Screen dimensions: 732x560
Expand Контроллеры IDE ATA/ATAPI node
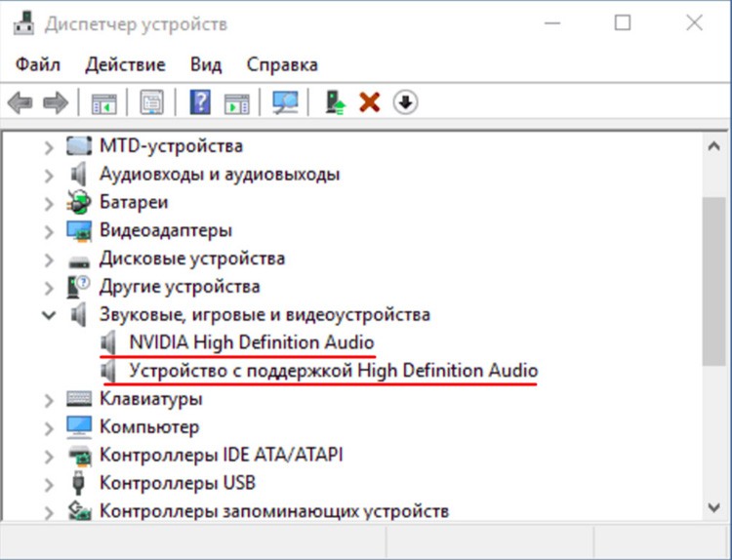click(x=49, y=457)
